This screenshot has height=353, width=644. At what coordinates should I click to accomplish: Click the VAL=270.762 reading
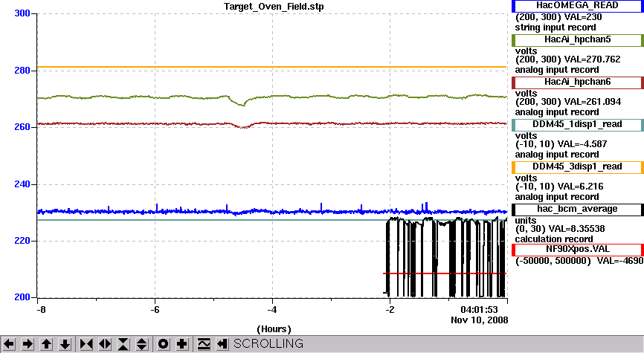coord(592,59)
